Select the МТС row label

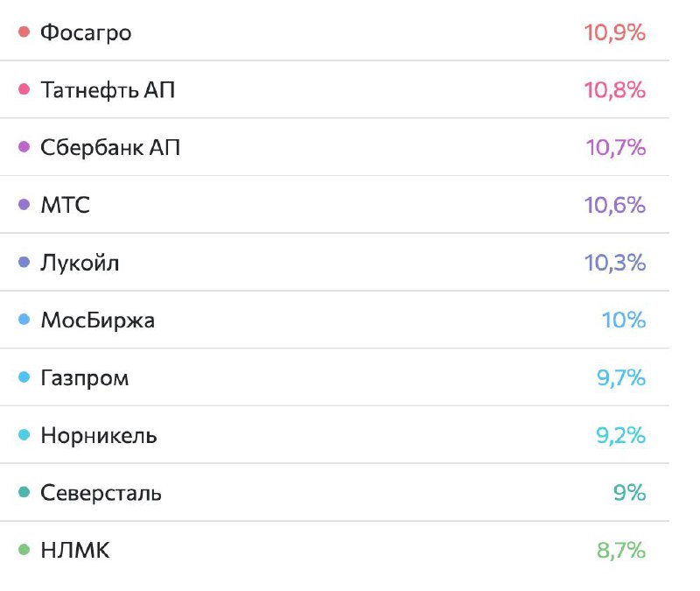tap(65, 205)
